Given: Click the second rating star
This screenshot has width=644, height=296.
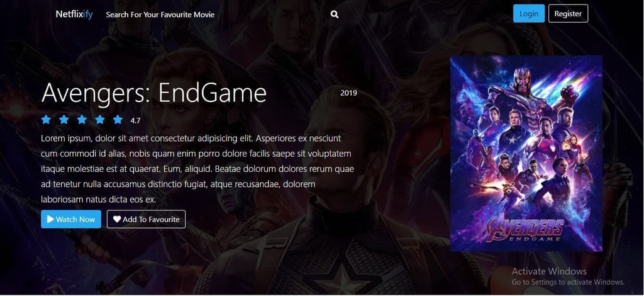Looking at the screenshot, I should (x=64, y=120).
